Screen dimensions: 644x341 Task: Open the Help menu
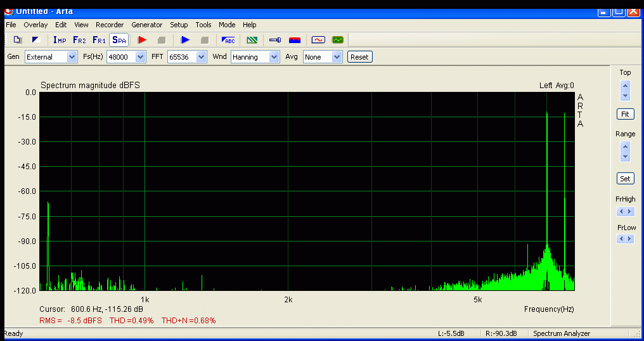(249, 25)
